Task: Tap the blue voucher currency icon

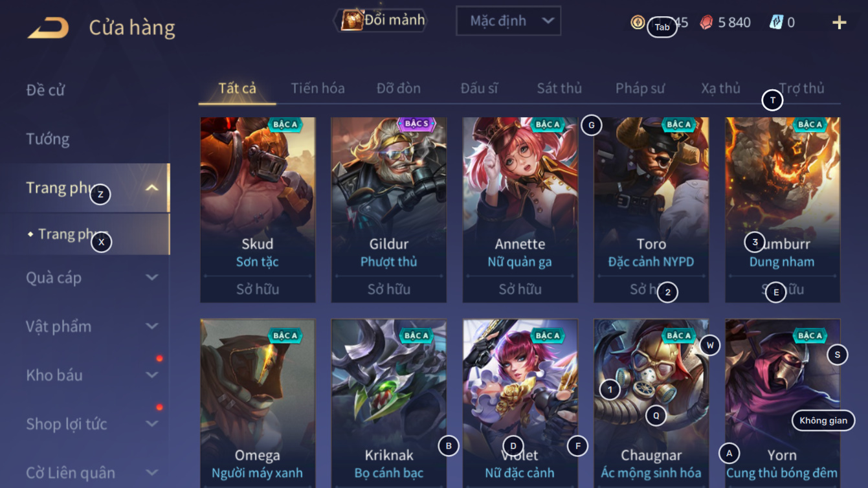Action: 776,22
